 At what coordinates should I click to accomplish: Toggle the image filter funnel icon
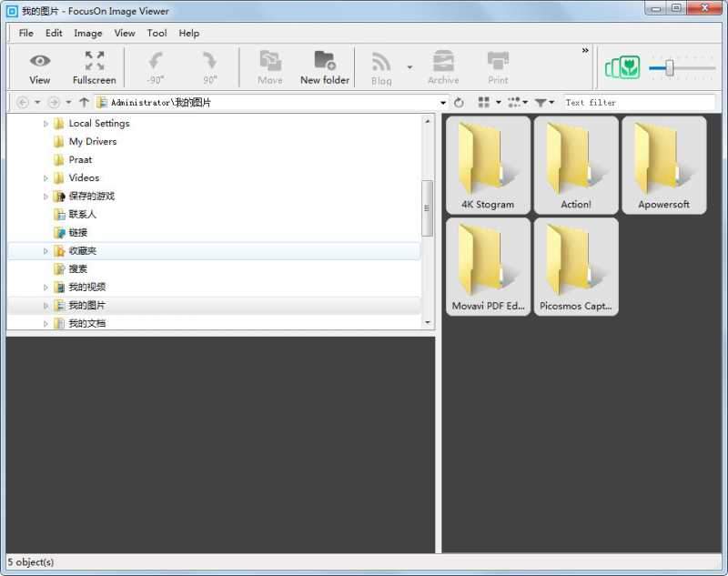542,102
